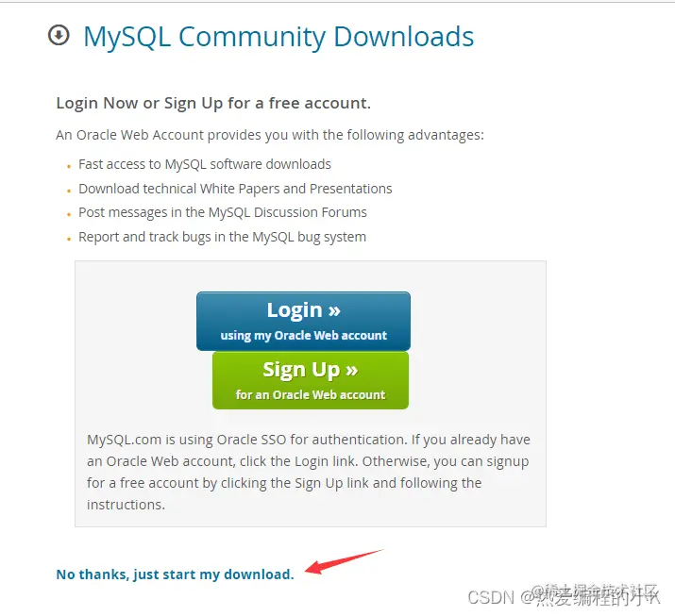Click the word instructions in the gray box
Viewport: 675px width, 616px height.
[x=127, y=504]
